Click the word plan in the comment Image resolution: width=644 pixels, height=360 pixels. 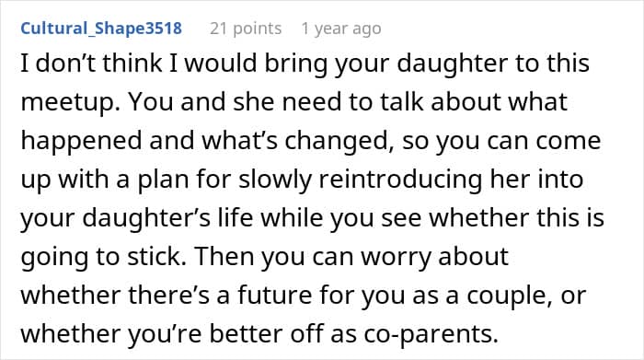[163, 180]
